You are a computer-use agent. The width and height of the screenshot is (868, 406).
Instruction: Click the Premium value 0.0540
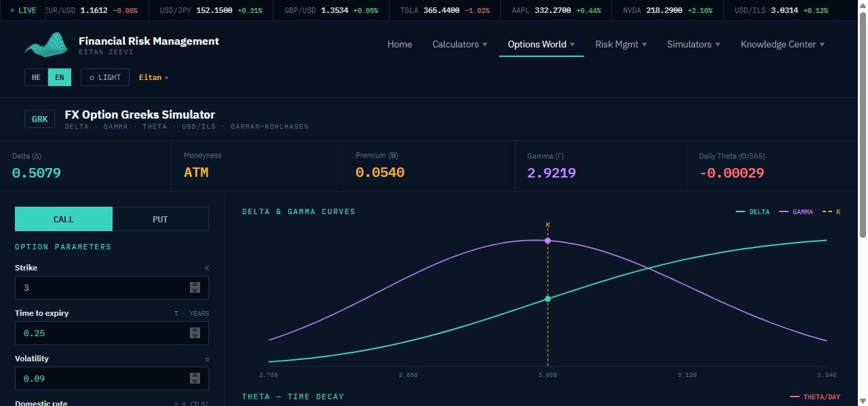point(380,173)
